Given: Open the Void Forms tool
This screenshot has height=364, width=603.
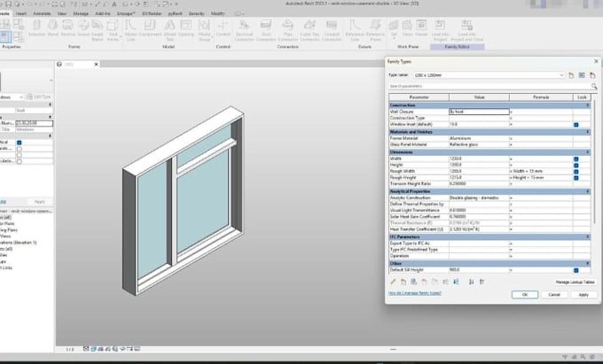Looking at the screenshot, I should coord(113,30).
